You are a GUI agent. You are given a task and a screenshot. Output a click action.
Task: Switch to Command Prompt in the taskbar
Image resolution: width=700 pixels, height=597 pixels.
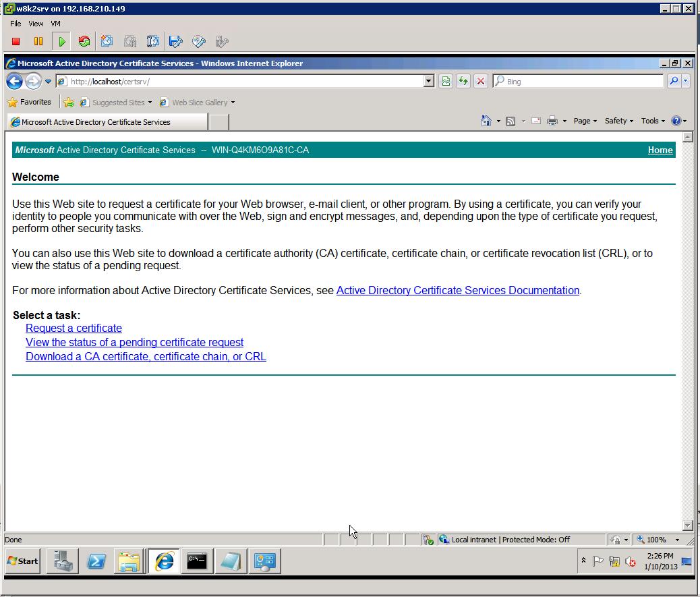[x=197, y=561]
